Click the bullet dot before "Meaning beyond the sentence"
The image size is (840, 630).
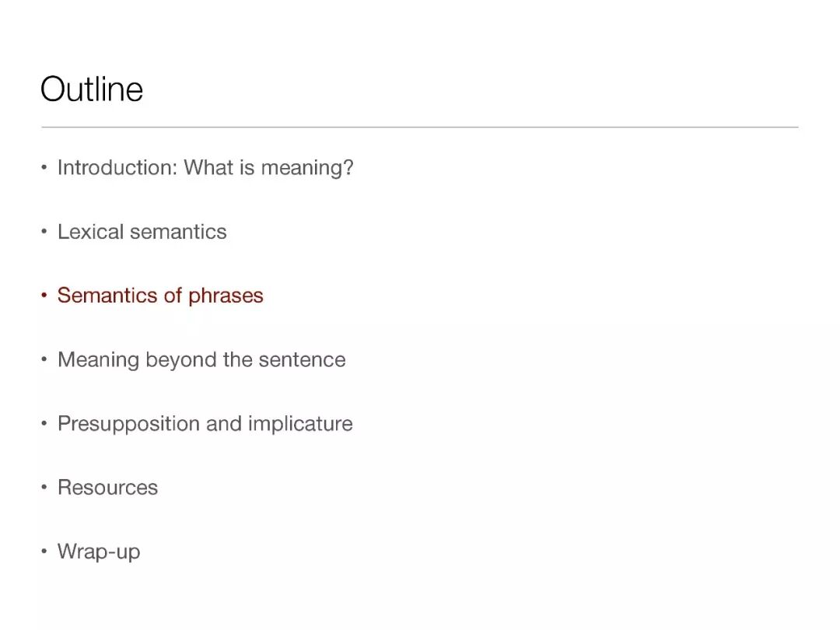44,360
